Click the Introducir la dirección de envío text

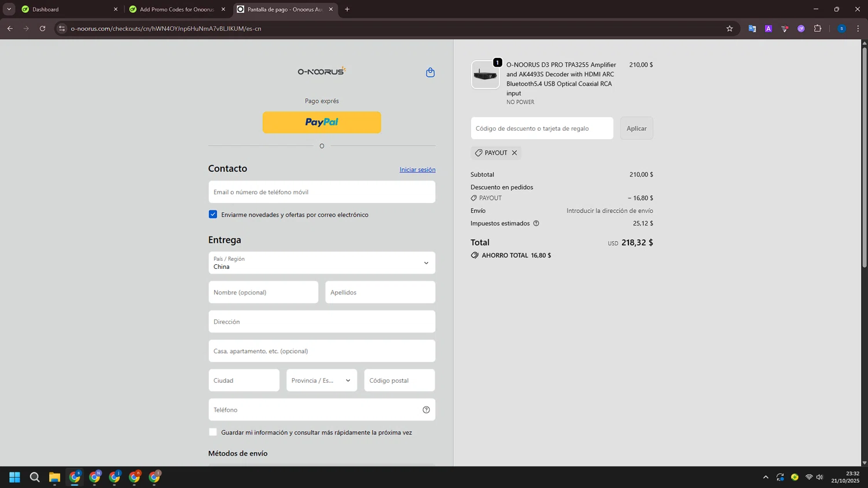pyautogui.click(x=610, y=210)
